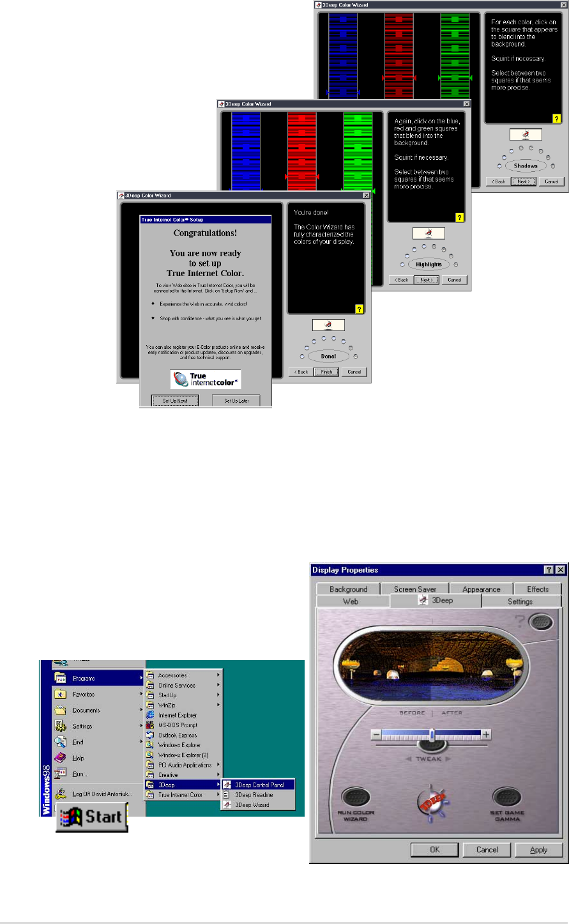
Task: Open the Effects tab
Action: coord(538,589)
